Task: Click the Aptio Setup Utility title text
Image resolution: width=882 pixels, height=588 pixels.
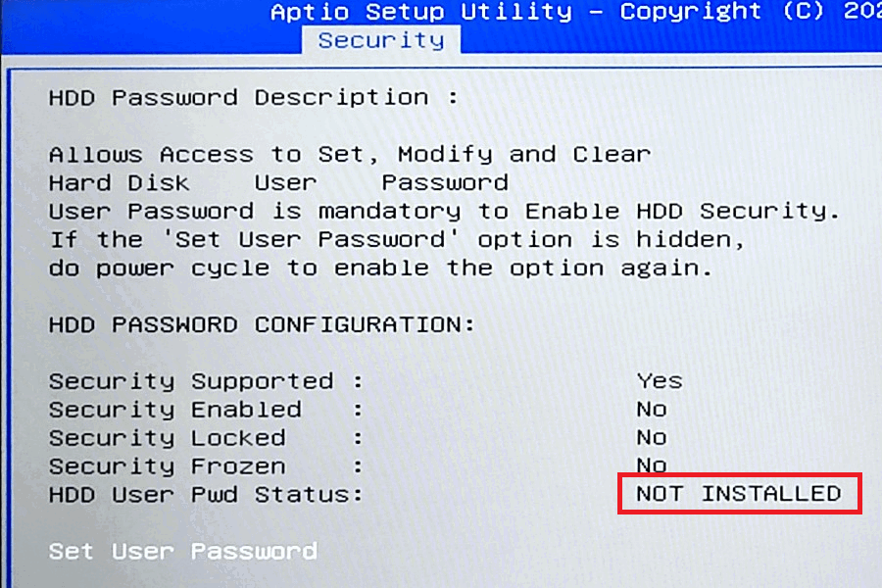Action: [420, 12]
